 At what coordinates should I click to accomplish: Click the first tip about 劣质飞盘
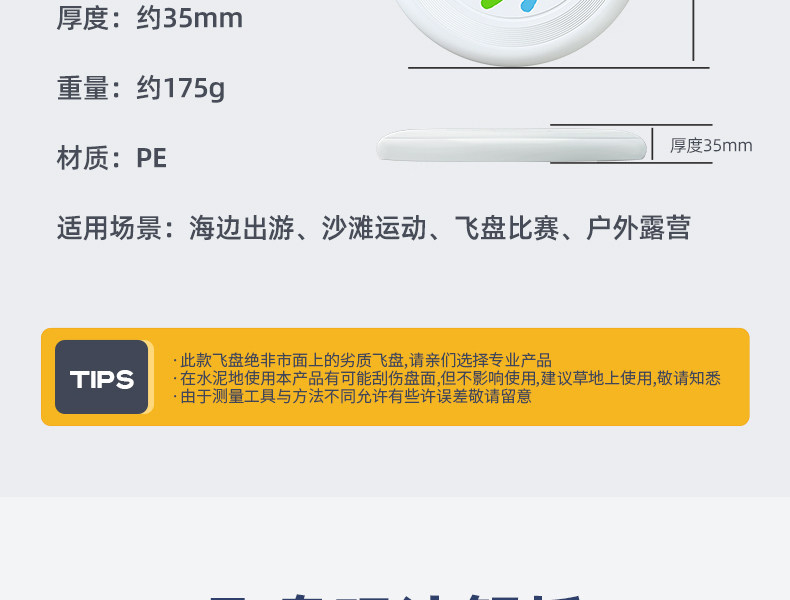click(362, 360)
